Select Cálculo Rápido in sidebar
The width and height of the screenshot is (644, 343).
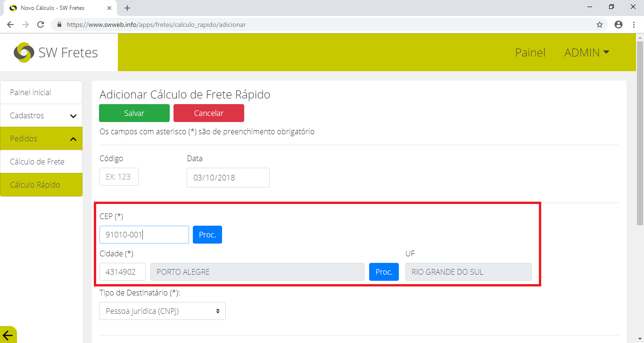click(x=41, y=185)
